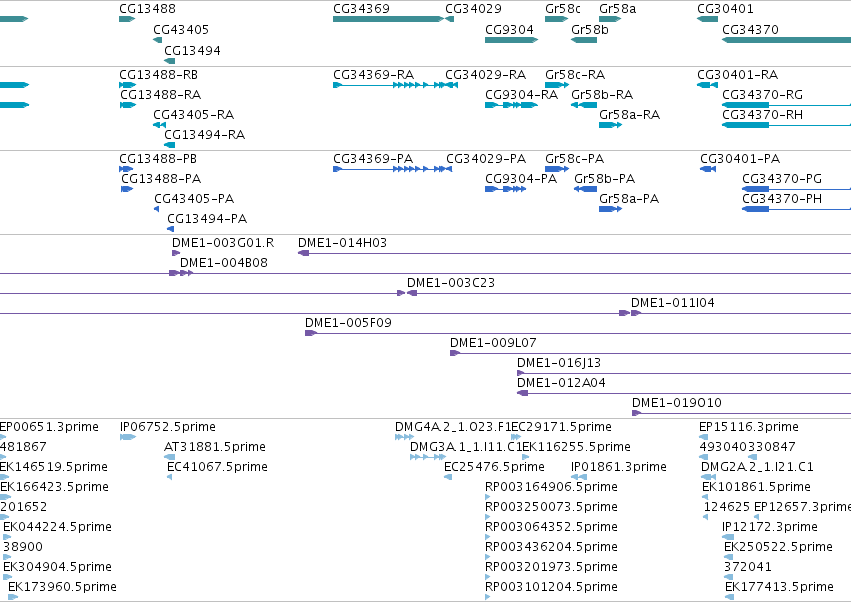Open transcript Gr58a-RA
This screenshot has height=602, width=851.
point(611,125)
